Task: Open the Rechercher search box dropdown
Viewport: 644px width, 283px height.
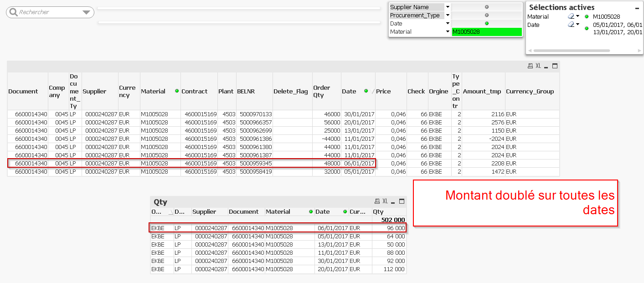Action: point(86,12)
